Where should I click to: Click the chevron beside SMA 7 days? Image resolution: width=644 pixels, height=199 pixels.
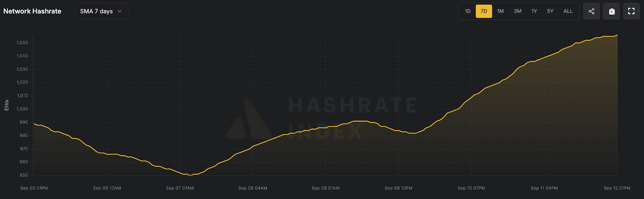pyautogui.click(x=120, y=11)
